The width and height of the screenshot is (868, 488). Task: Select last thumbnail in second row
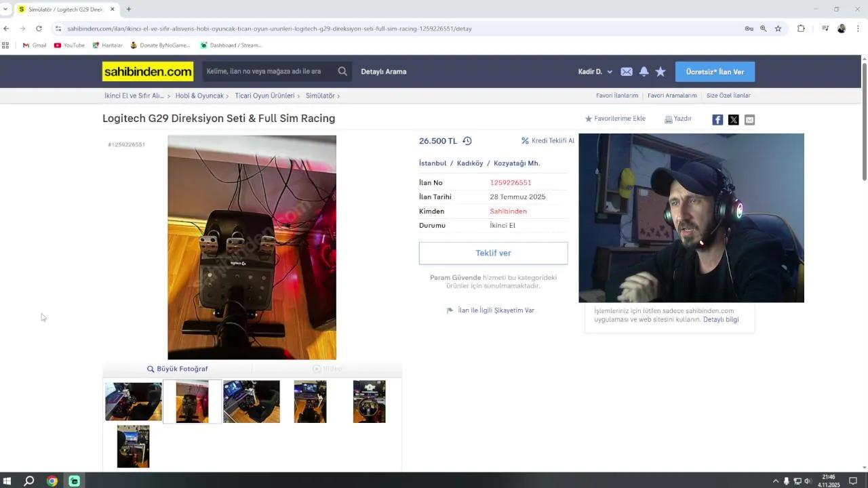coord(134,446)
